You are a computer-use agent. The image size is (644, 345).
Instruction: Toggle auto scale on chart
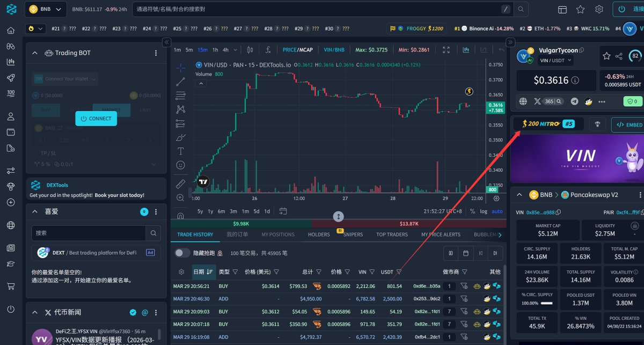click(497, 211)
